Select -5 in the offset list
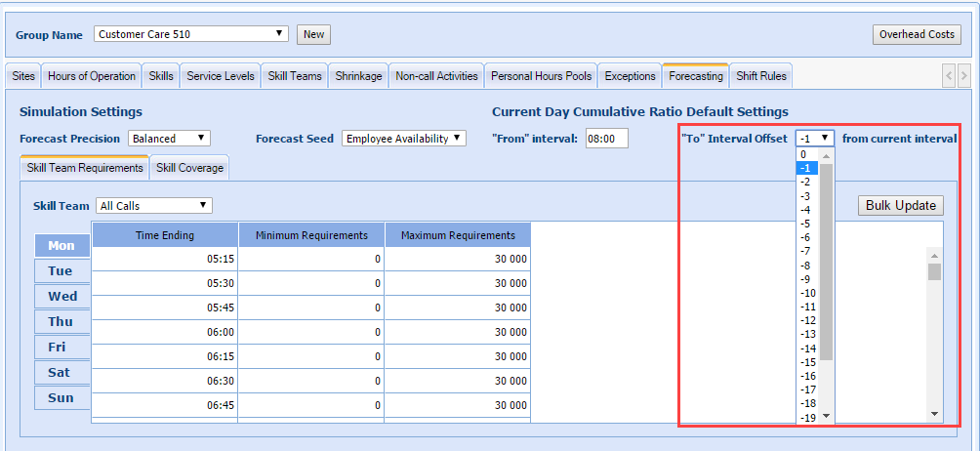The width and height of the screenshot is (980, 451). click(806, 224)
